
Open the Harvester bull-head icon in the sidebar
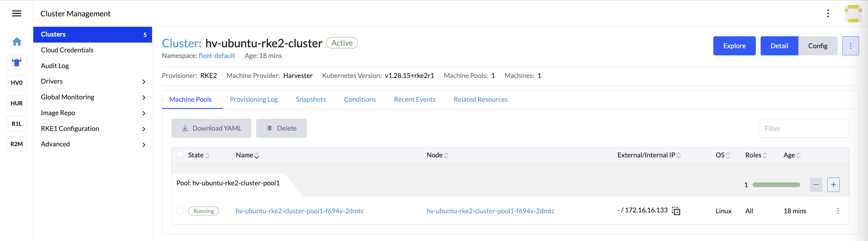click(x=17, y=62)
